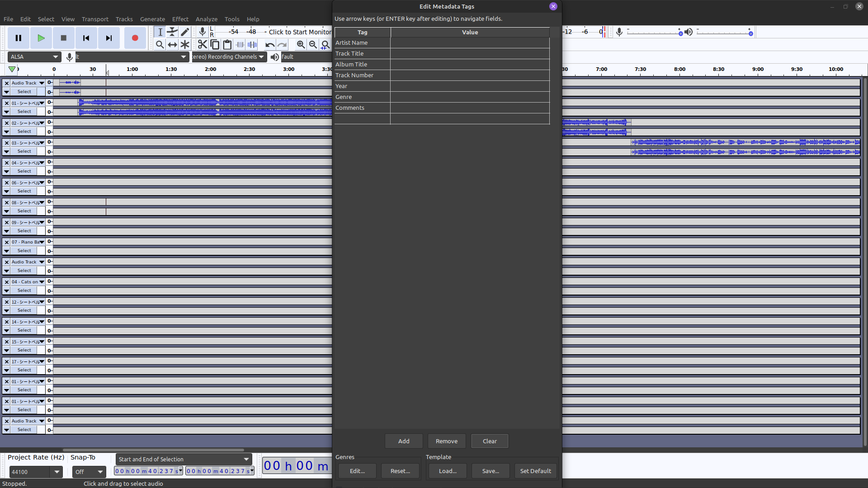Screen dimensions: 868x488
Task: Choose the Multi-tool mode
Action: pos(185,44)
